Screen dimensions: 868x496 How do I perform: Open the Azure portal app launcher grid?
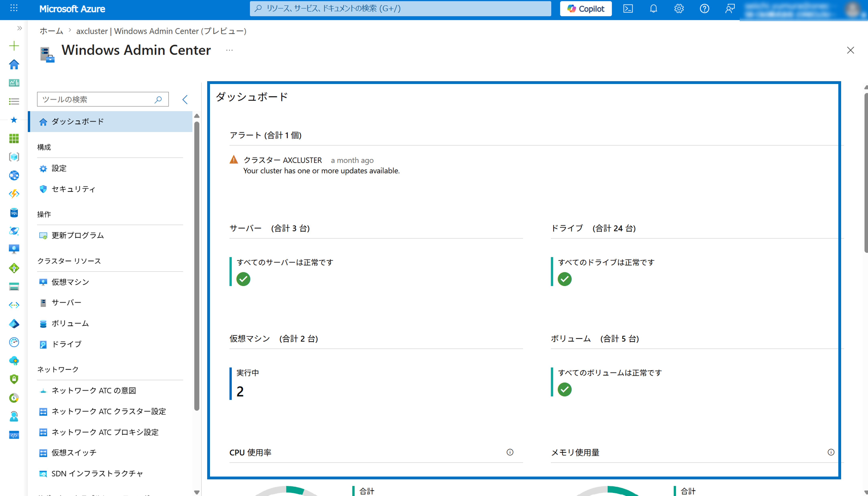point(14,8)
